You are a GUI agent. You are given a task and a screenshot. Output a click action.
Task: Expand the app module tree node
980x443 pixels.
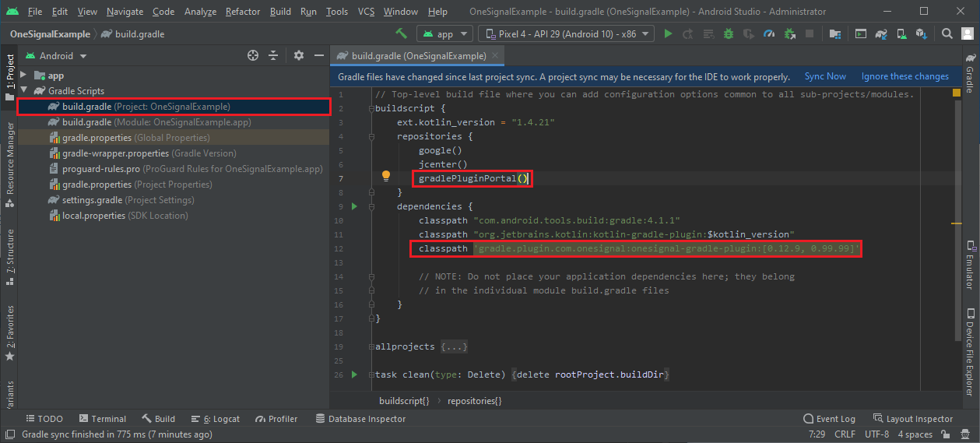coord(23,76)
